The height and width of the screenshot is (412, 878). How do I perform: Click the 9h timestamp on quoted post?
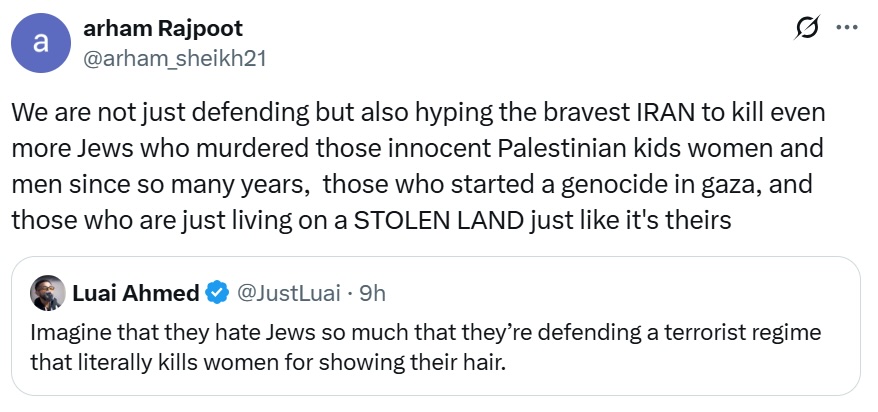point(374,294)
